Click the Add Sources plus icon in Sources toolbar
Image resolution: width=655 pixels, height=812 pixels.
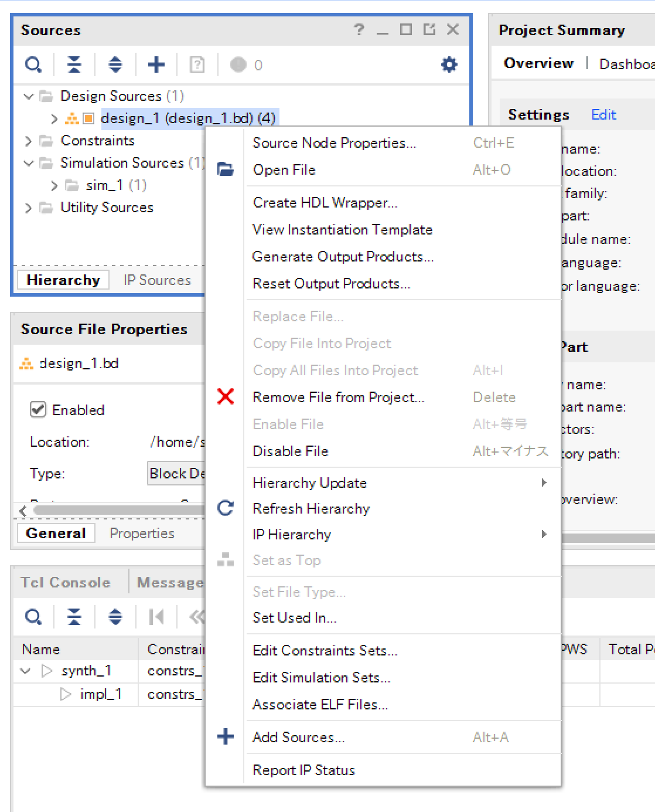(x=156, y=64)
